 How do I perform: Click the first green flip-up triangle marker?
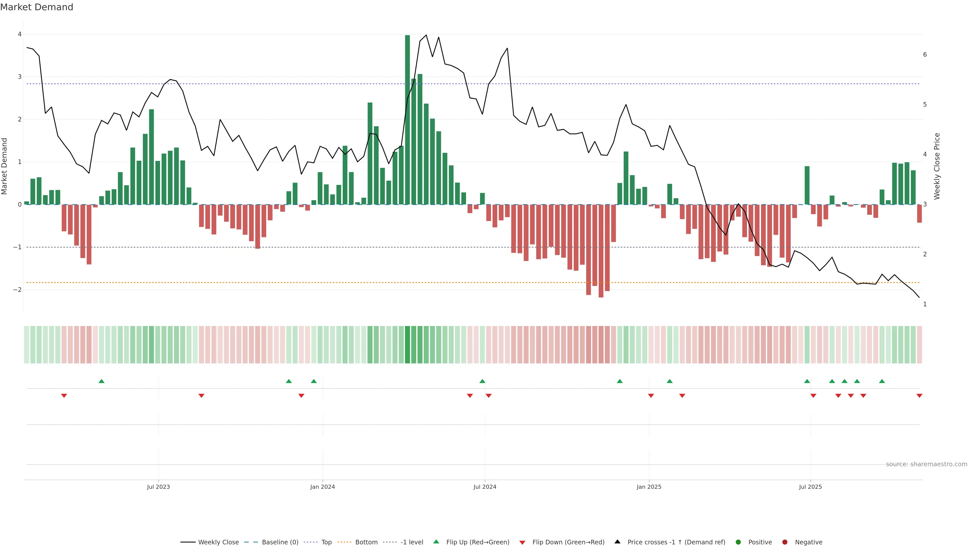102,381
